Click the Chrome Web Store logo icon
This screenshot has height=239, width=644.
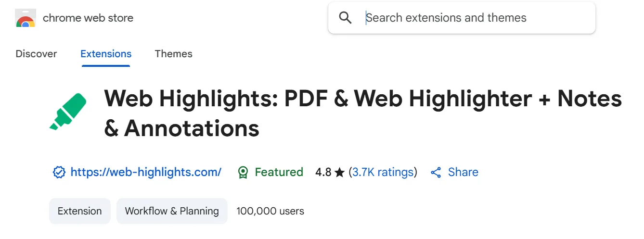26,18
